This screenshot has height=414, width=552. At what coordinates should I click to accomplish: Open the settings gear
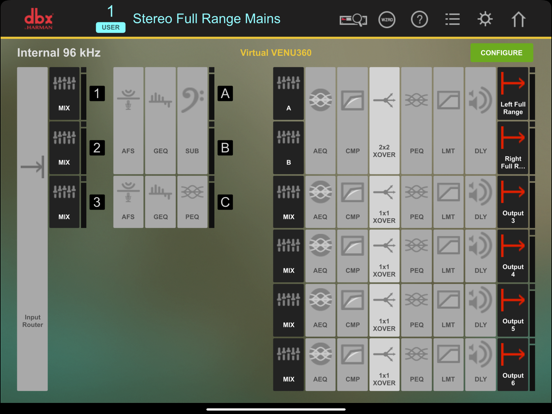point(485,19)
